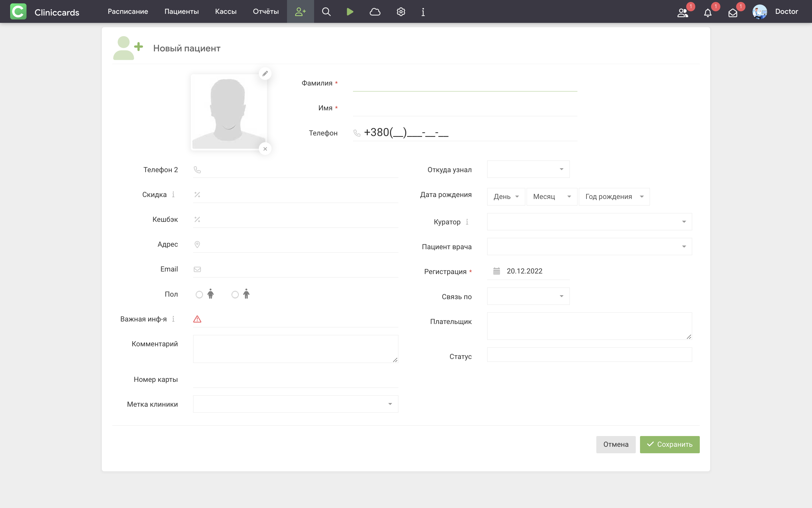This screenshot has width=812, height=508.
Task: Click the Cliniccards green logo icon
Action: 18,11
